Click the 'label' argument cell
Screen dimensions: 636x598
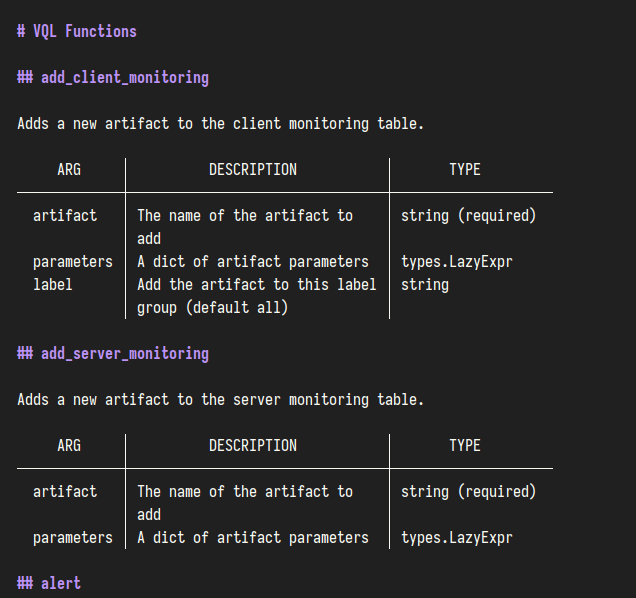click(53, 284)
